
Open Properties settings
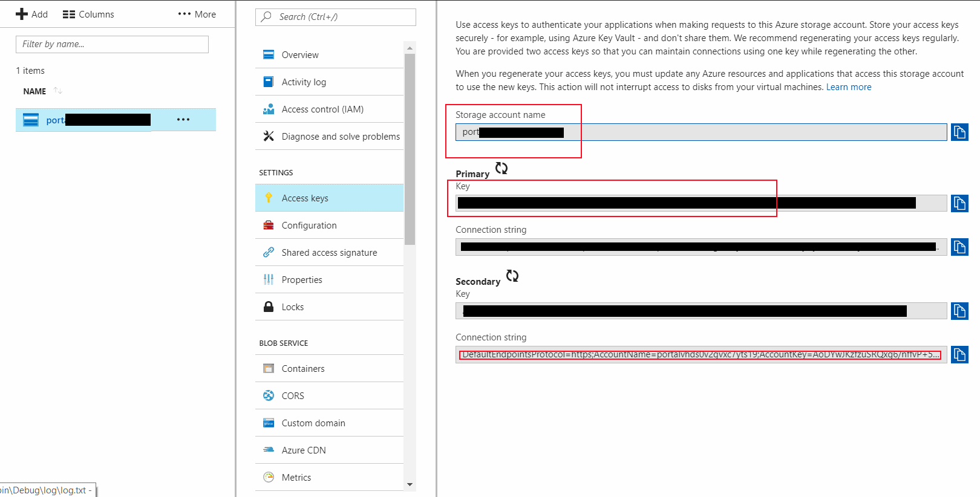(329, 279)
